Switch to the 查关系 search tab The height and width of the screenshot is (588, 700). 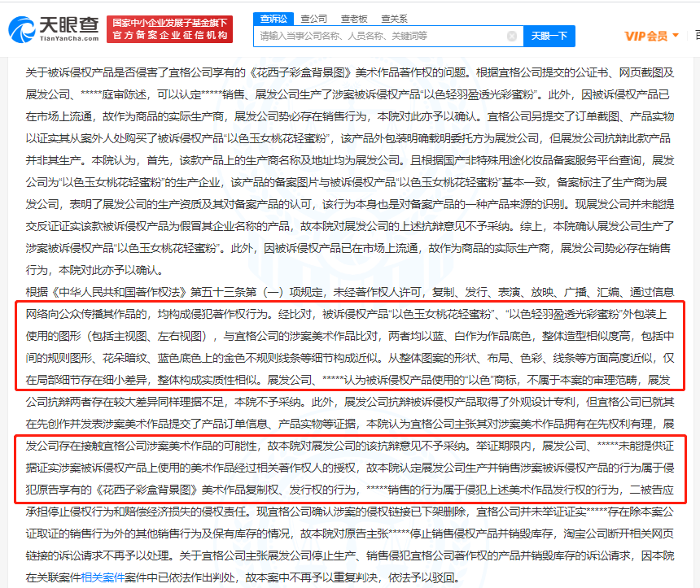click(x=394, y=19)
